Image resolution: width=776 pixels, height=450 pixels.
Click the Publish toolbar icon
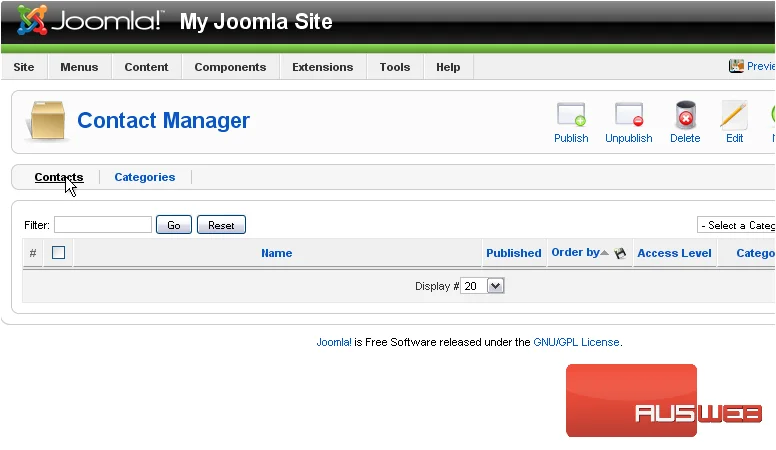(x=571, y=115)
